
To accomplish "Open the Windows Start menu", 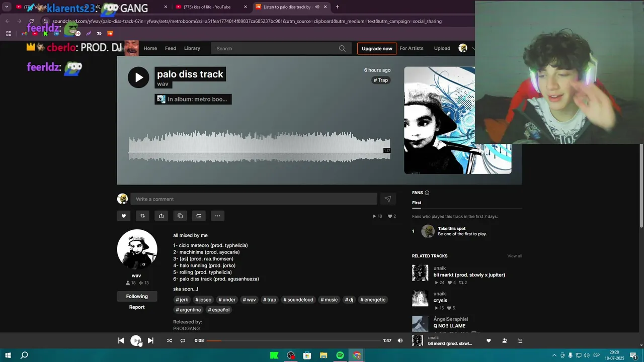I will pos(8,355).
